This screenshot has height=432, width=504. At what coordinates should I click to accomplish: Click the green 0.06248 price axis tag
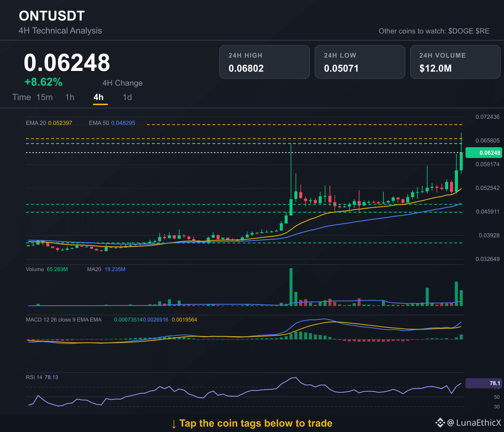(x=483, y=153)
